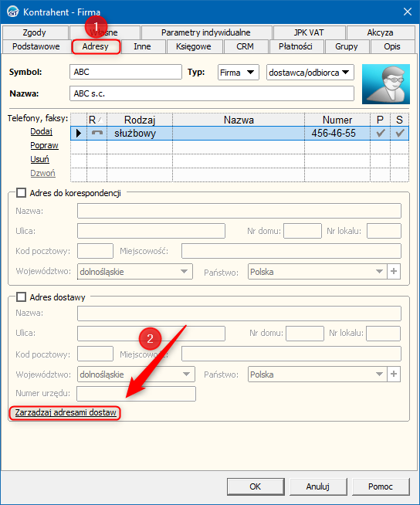Enable the Adres dostawy checkbox
The image size is (420, 505).
click(22, 297)
